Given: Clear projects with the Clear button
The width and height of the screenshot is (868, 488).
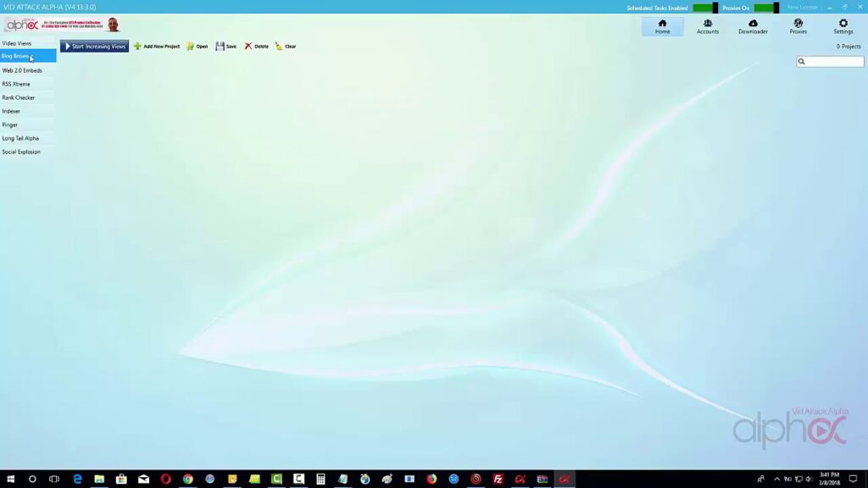Looking at the screenshot, I should 286,47.
